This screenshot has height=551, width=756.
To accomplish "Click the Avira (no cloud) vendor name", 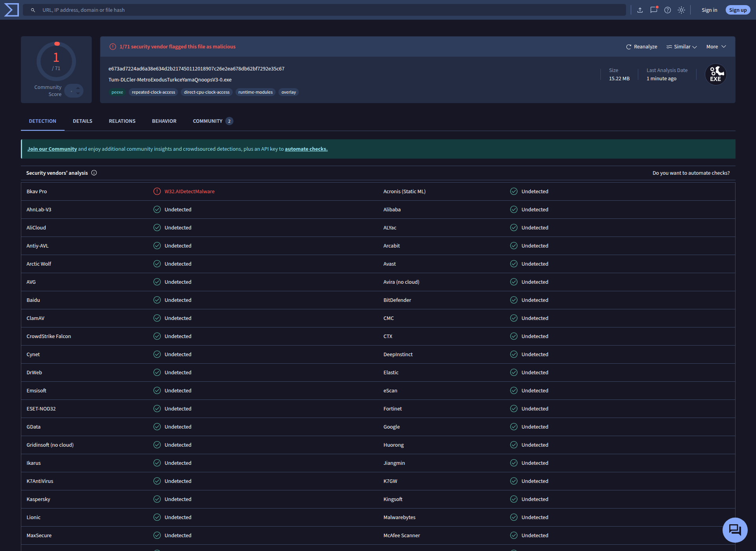I will coord(401,282).
